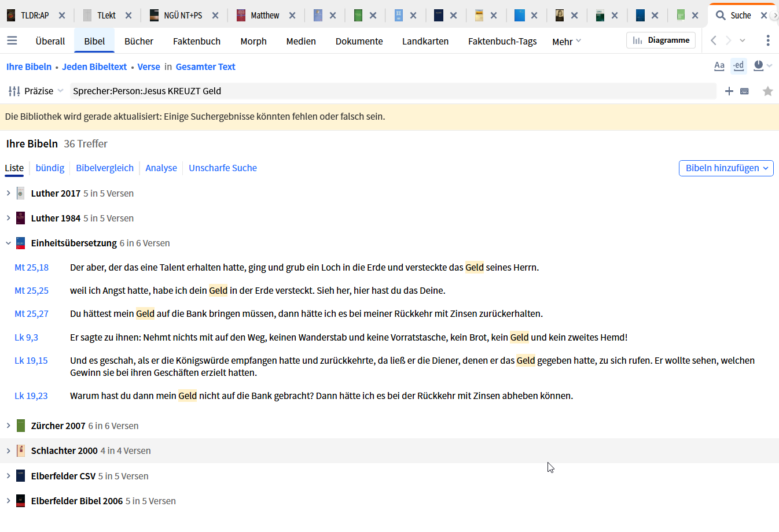Click the plus icon next to search box

[x=729, y=91]
